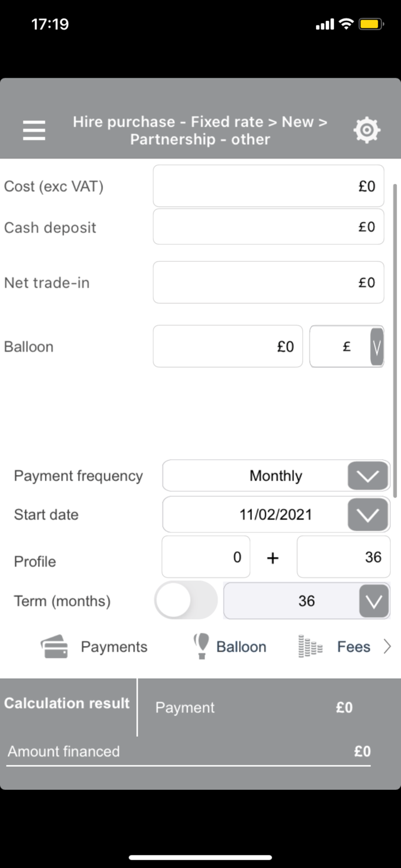Tap the Cash deposit input field
401x868 pixels.
tap(268, 227)
